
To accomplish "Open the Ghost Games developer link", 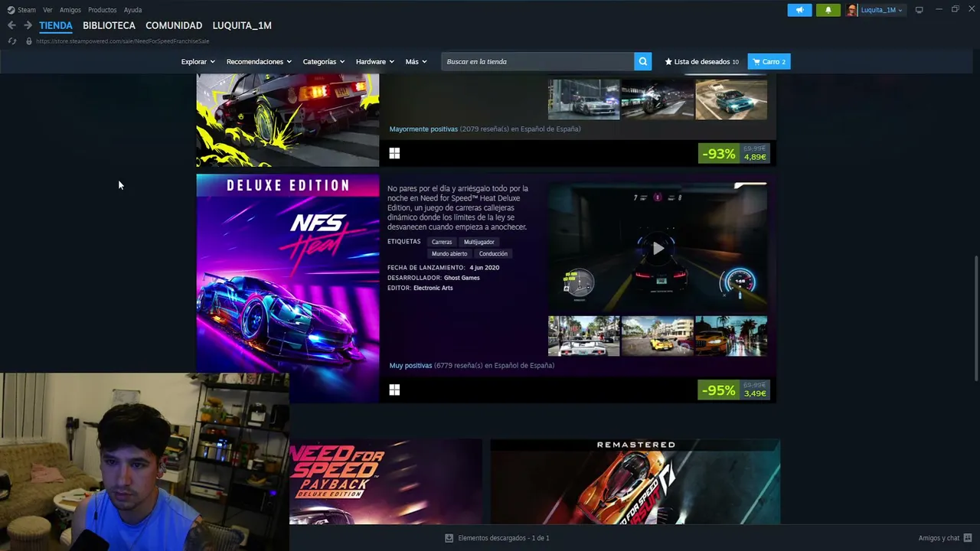I will (462, 278).
